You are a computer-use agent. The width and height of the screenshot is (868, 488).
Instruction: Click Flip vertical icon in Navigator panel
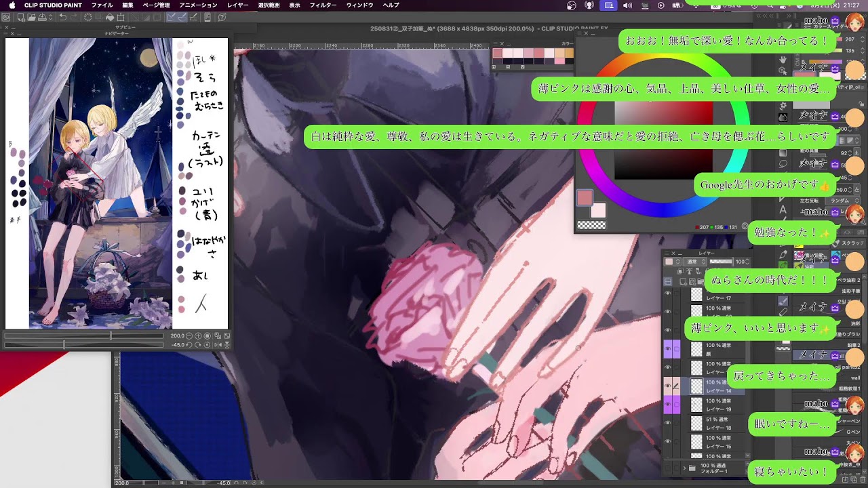tap(226, 345)
